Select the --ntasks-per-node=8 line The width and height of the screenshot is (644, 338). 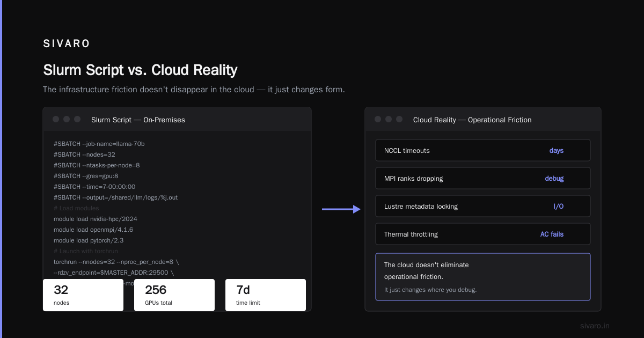tap(97, 165)
